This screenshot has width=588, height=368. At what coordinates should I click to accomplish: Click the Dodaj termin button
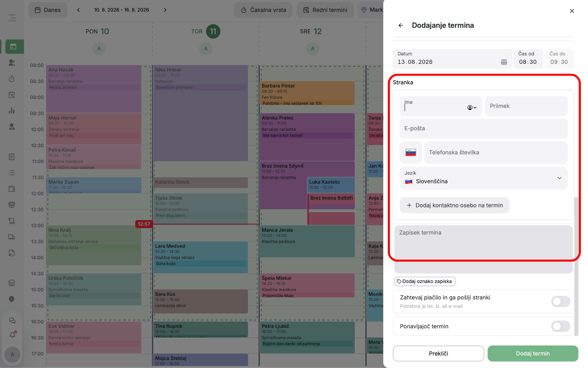click(533, 354)
